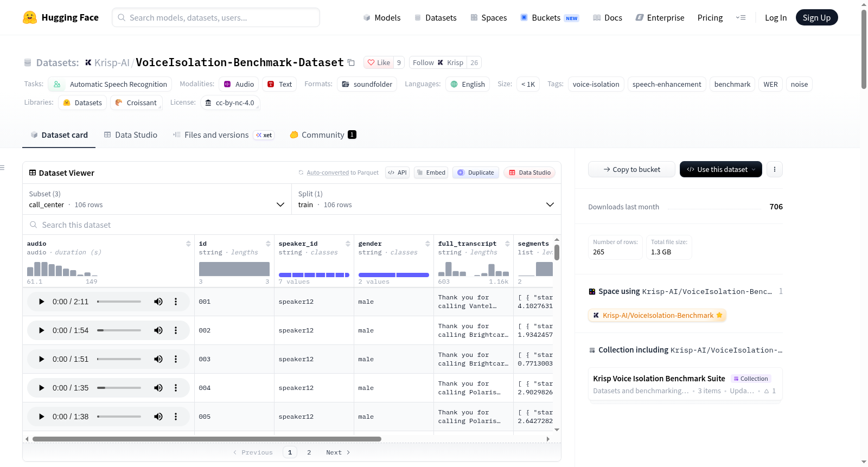Sort by the id column arrows
This screenshot has width=868, height=467.
point(268,244)
